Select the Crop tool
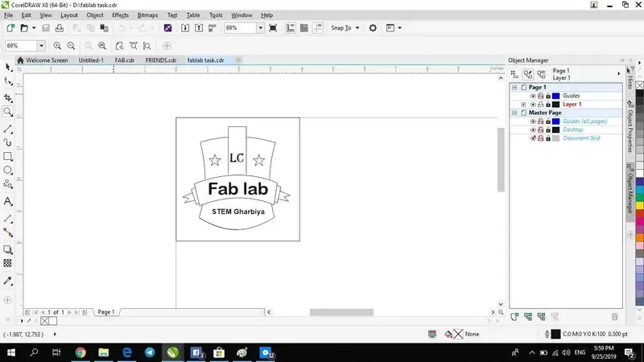 8,97
